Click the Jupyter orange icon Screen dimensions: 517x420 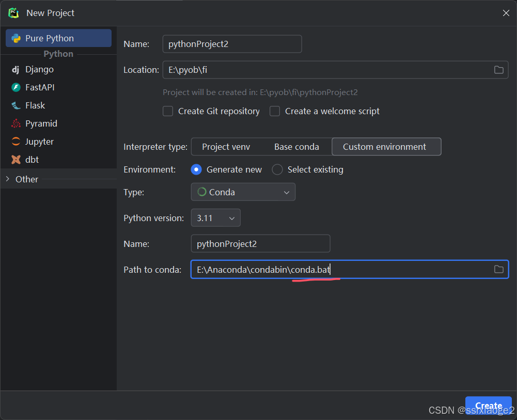click(x=16, y=142)
